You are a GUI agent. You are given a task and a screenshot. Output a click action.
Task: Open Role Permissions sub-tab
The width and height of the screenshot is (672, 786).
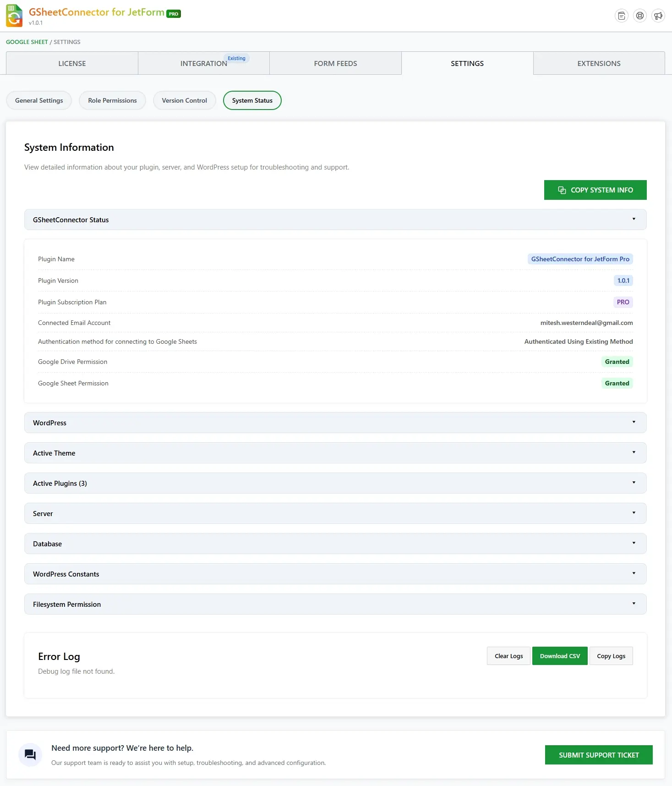(112, 100)
